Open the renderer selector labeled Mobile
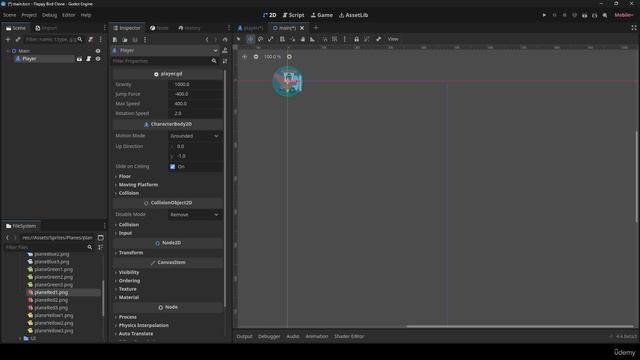 click(624, 15)
